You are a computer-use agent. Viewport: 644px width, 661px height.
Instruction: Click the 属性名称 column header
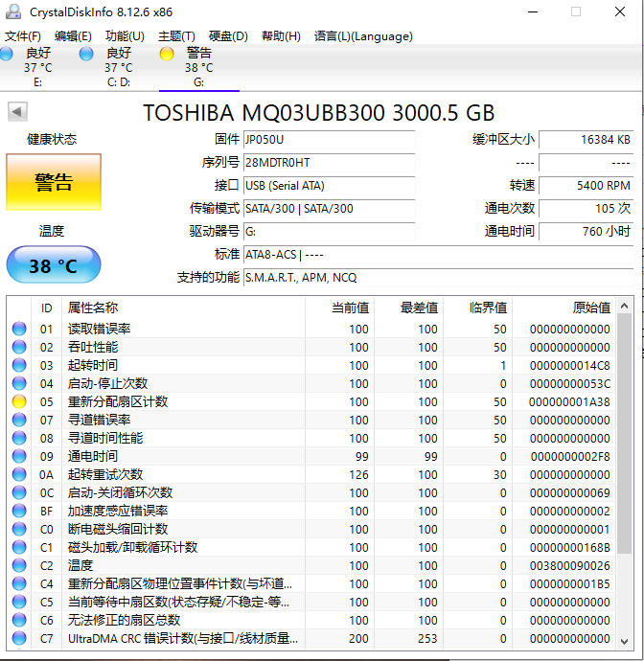183,308
